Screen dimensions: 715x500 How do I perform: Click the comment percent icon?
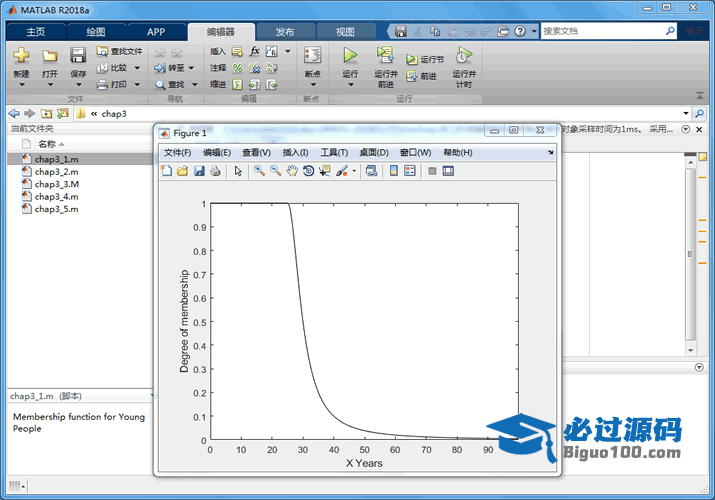point(238,68)
